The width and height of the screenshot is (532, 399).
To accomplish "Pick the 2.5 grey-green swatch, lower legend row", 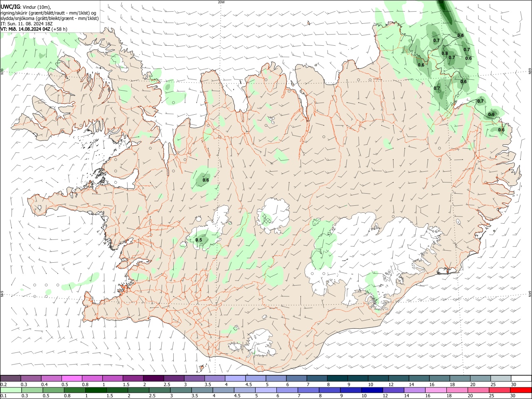I will click(x=160, y=390).
